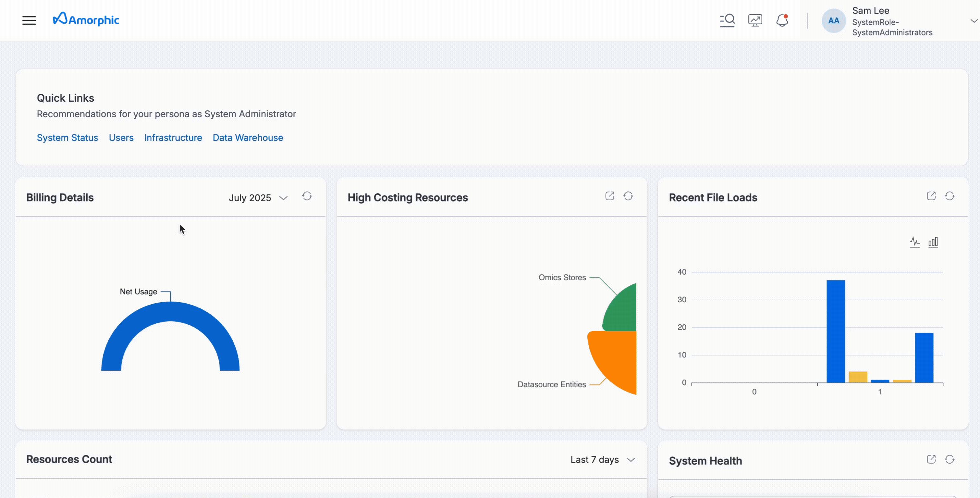Switch Recent File Loads to line chart view
The height and width of the screenshot is (498, 980).
click(x=915, y=242)
